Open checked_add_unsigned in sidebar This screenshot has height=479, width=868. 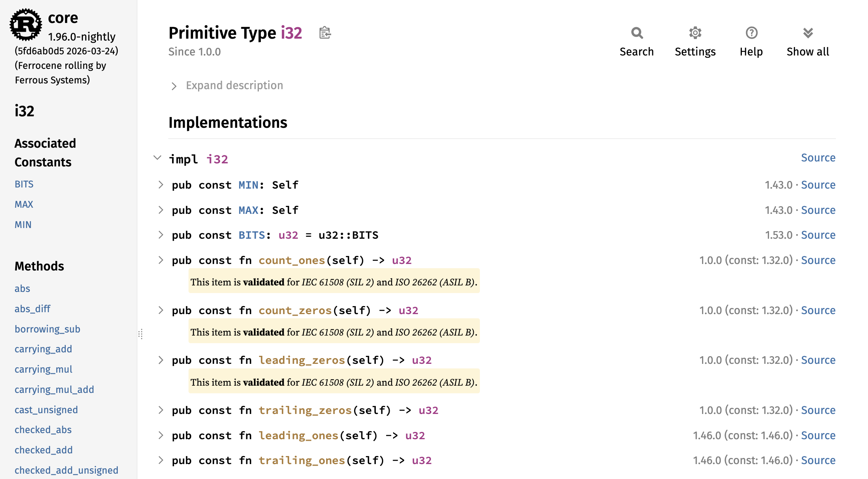[66, 470]
